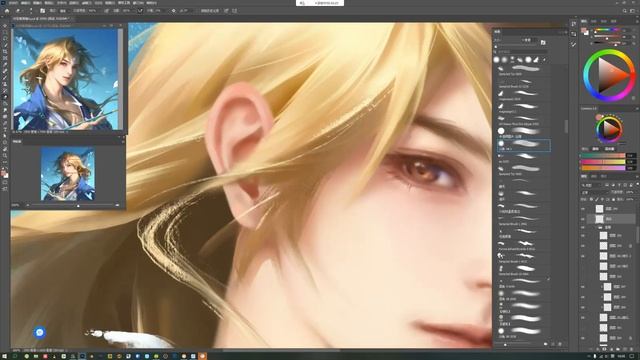The image size is (640, 360).
Task: Open the layer blend mode dropdown
Action: point(595,192)
